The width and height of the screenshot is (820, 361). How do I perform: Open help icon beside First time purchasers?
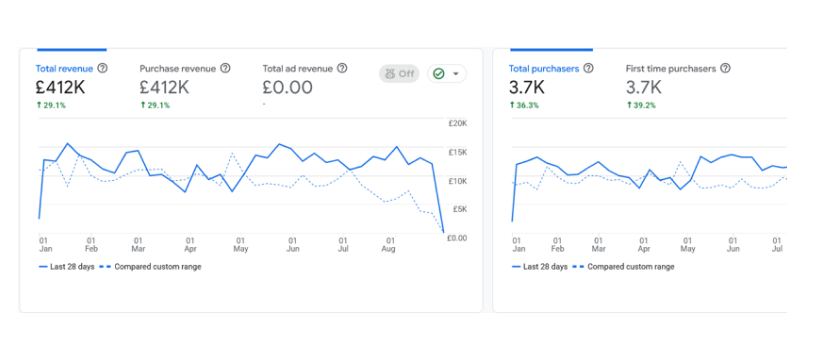(725, 69)
